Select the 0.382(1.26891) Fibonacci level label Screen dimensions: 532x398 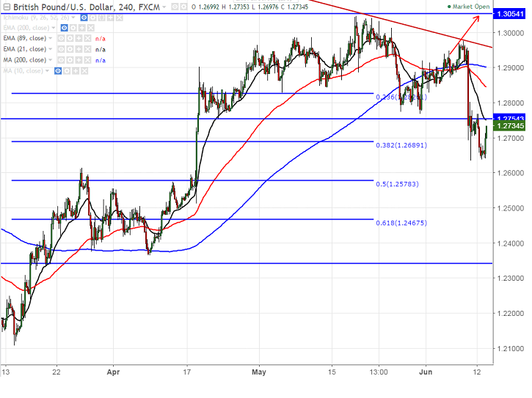pyautogui.click(x=401, y=145)
